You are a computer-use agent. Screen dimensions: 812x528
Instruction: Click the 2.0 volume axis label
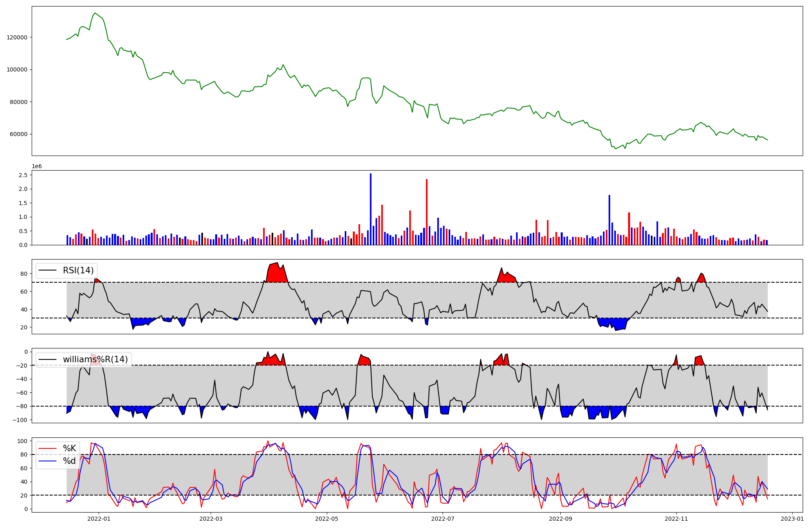click(23, 189)
